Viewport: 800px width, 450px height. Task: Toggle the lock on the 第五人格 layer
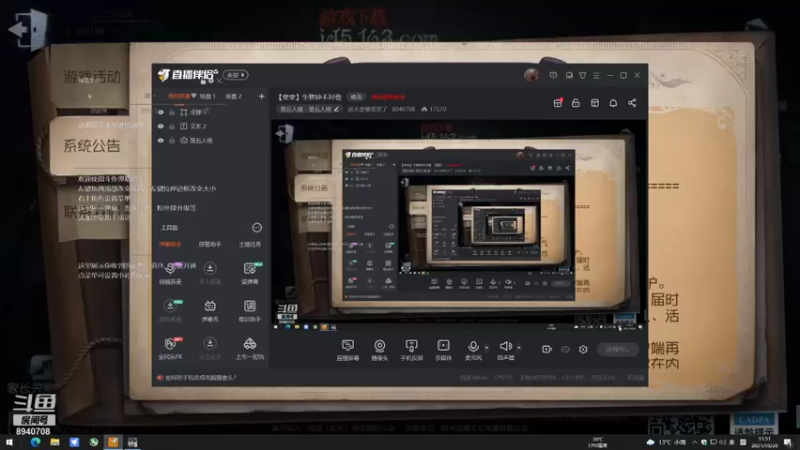[x=172, y=140]
